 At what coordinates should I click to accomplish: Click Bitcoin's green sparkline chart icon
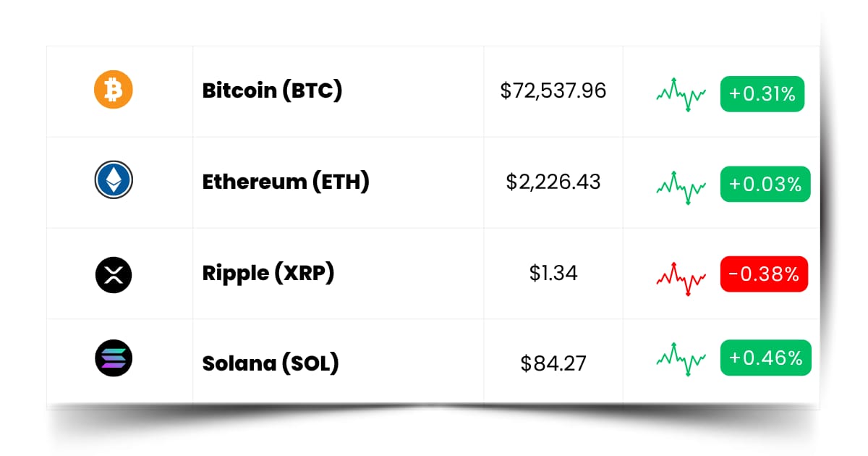pos(681,93)
